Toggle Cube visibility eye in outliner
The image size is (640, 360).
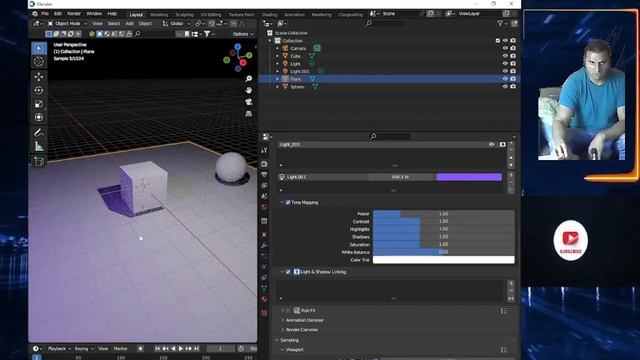tap(505, 56)
